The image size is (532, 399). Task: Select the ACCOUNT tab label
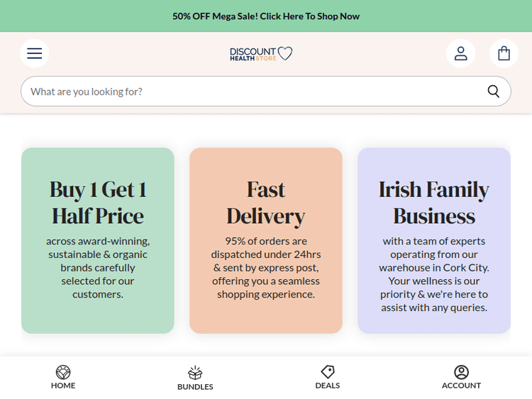click(461, 386)
